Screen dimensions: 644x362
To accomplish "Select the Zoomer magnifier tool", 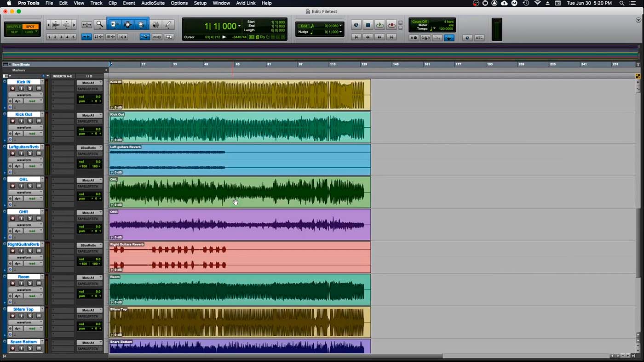I will (99, 25).
